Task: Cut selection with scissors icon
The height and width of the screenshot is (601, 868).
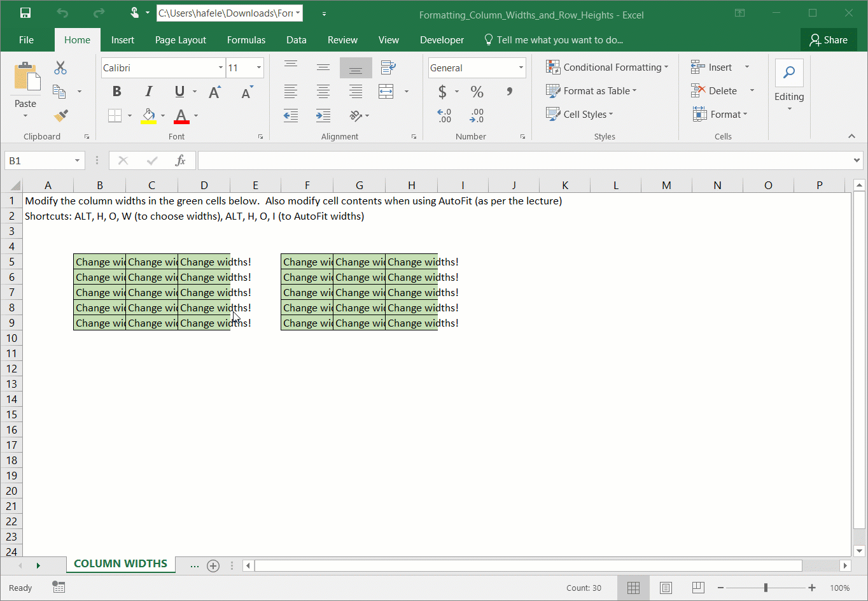Action: tap(60, 67)
